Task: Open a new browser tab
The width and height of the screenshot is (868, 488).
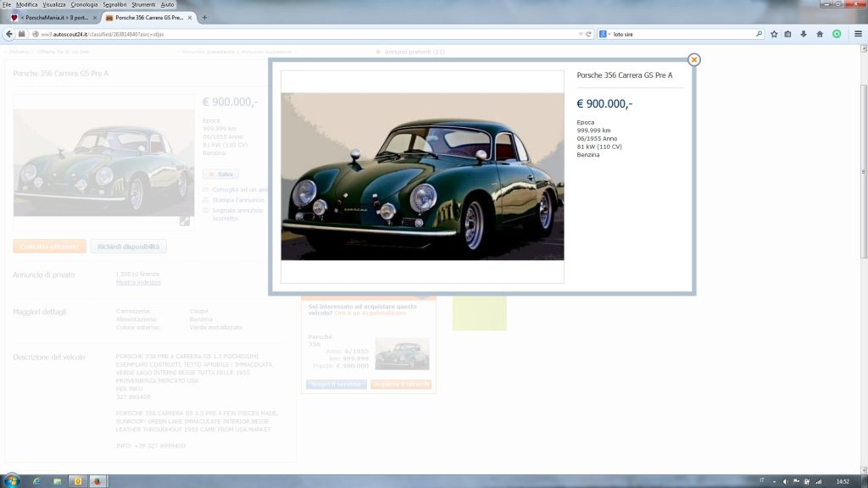Action: [x=204, y=18]
